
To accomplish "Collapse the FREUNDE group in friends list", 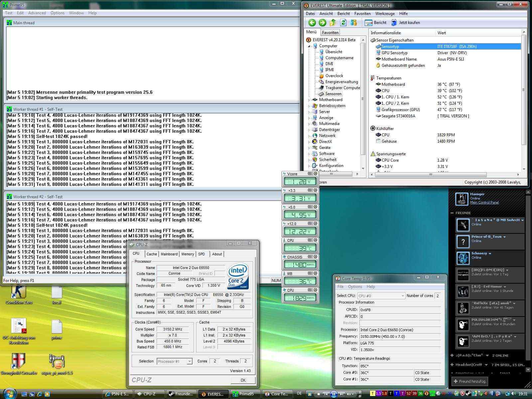I will click(x=452, y=213).
